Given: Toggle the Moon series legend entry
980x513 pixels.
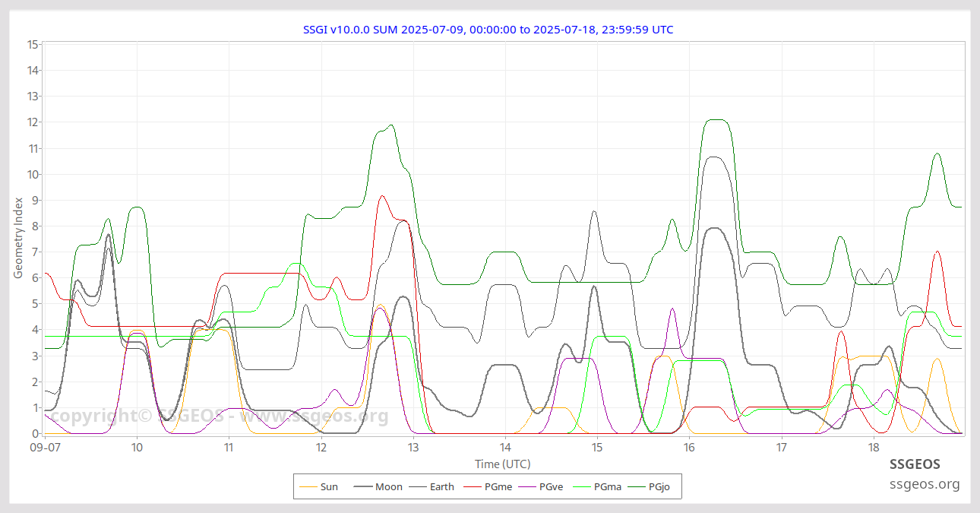Looking at the screenshot, I should [388, 486].
